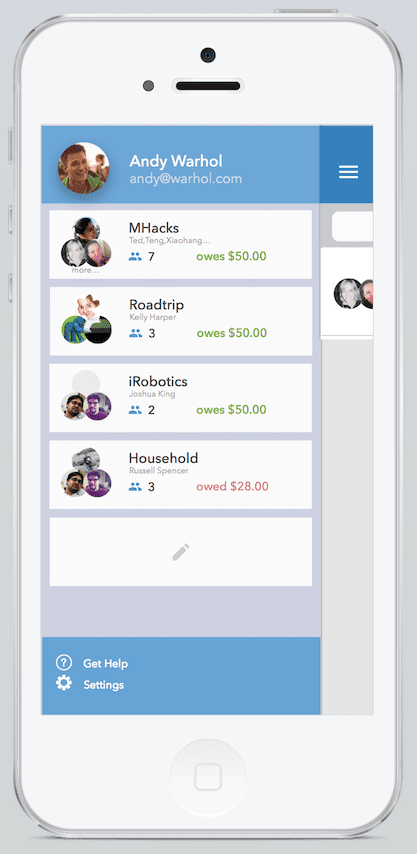The width and height of the screenshot is (417, 854).
Task: Open the MHacks group
Action: click(x=181, y=245)
